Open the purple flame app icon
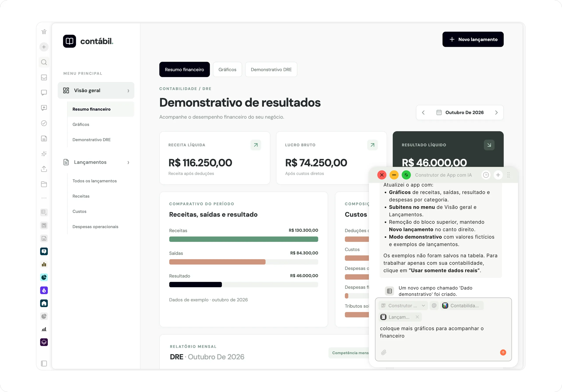 coord(44,290)
